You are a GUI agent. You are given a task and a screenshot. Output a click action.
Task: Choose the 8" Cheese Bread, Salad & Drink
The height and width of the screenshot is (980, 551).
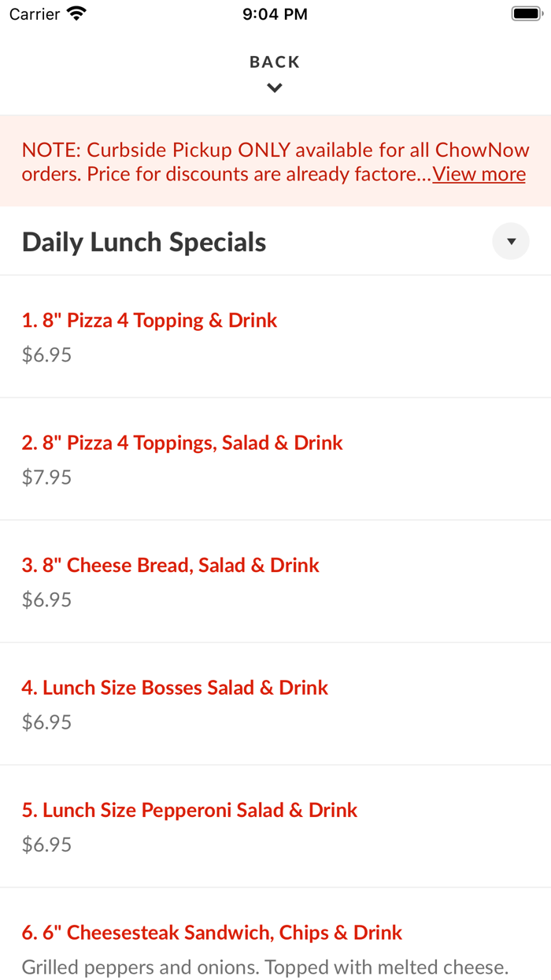170,565
